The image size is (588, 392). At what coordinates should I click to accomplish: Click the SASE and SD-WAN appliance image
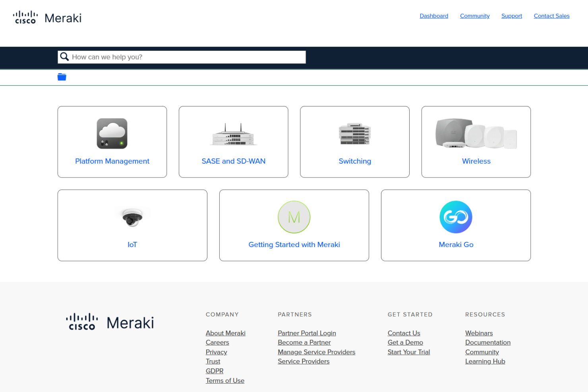(234, 135)
